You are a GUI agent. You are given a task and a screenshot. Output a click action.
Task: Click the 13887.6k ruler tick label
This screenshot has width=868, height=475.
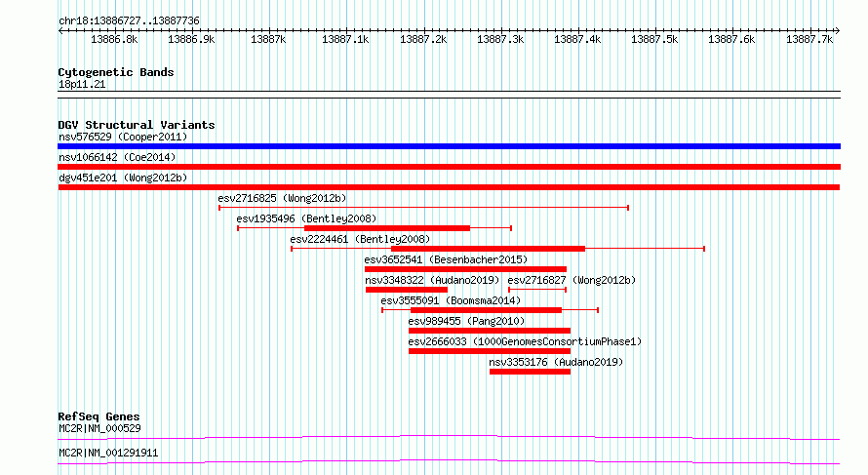(731, 39)
